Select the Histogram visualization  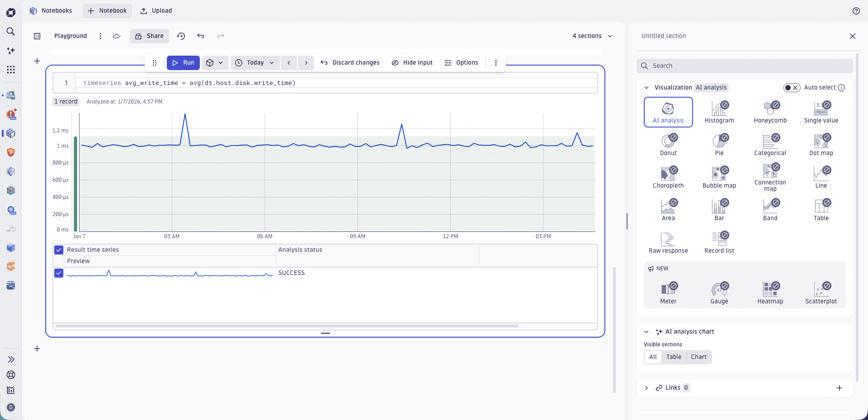pyautogui.click(x=719, y=112)
